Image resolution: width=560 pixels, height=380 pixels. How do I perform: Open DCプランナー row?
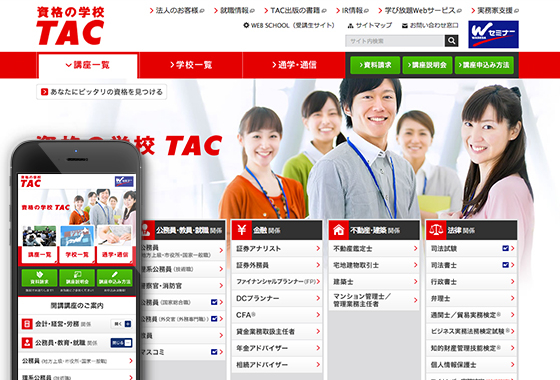(277, 298)
